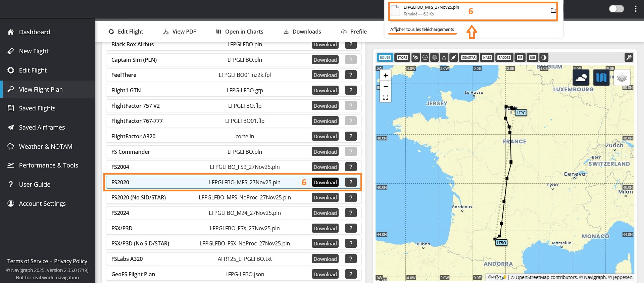Click the Saved Airframes plane icon
The height and width of the screenshot is (283, 644).
click(x=11, y=127)
